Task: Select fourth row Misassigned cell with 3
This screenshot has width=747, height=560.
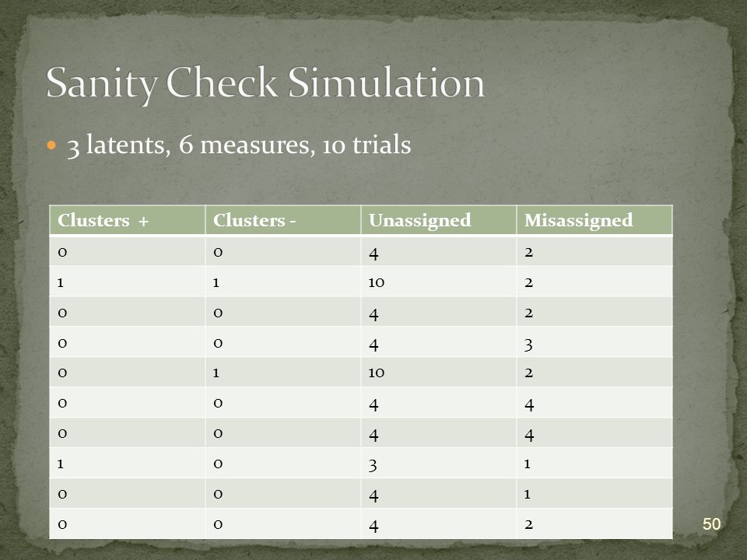Action: (594, 342)
